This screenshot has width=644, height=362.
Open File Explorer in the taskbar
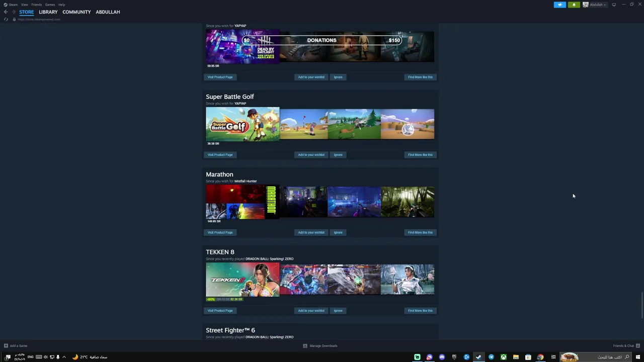pos(516,357)
